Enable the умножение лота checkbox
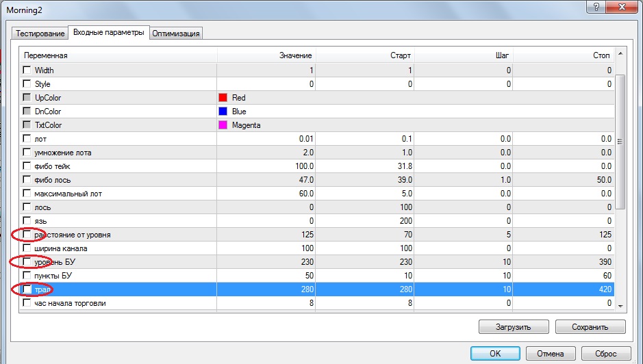 [x=27, y=152]
